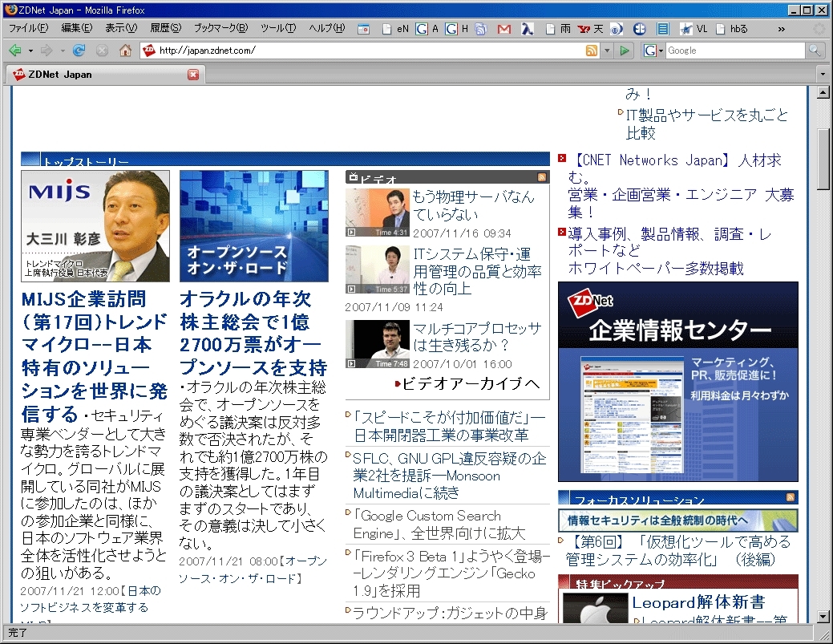
Task: Click the RSS icon in video section header
Action: tap(542, 177)
